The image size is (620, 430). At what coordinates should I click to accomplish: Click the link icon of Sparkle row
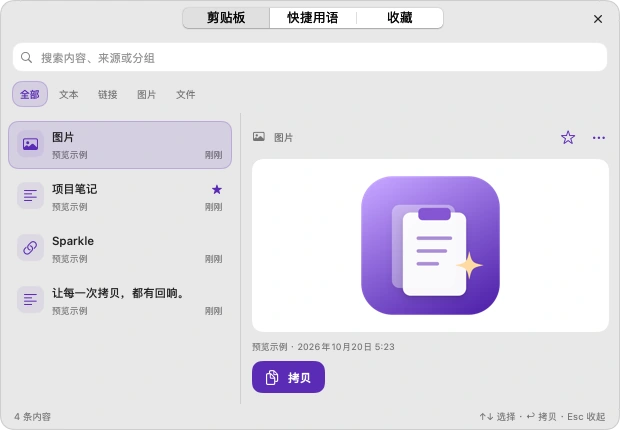pyautogui.click(x=30, y=248)
